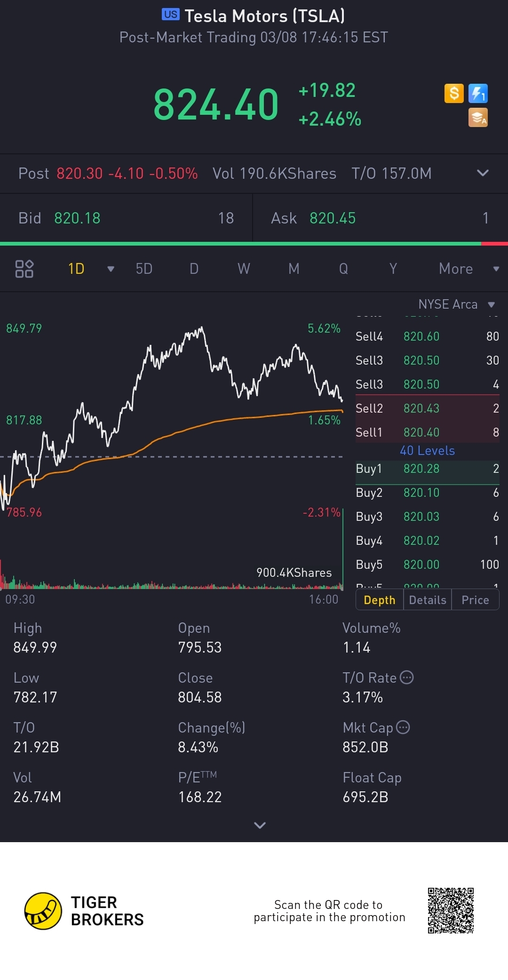
Task: Open the chart layout grid icon
Action: (24, 269)
